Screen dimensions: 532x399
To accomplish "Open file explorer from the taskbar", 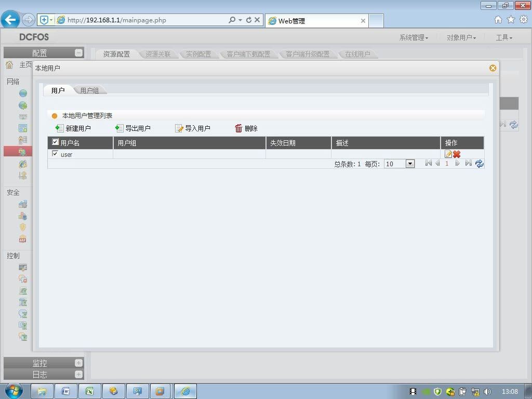I will coord(42,391).
